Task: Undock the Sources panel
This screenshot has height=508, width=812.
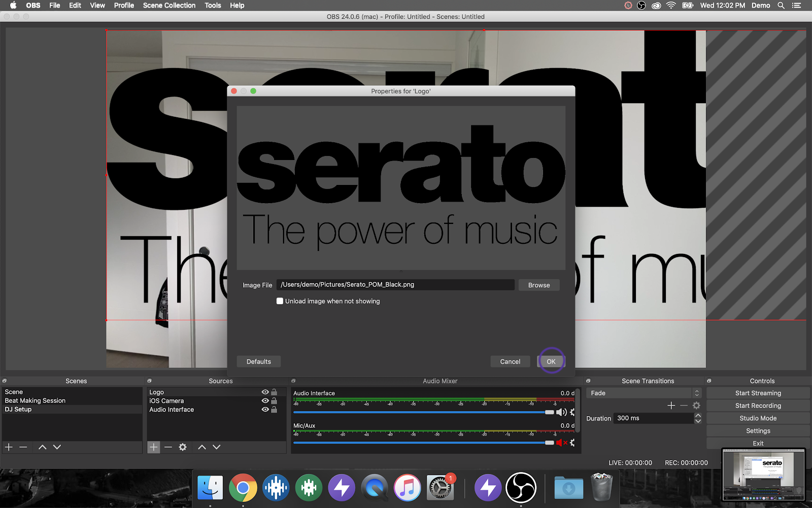Action: tap(149, 380)
